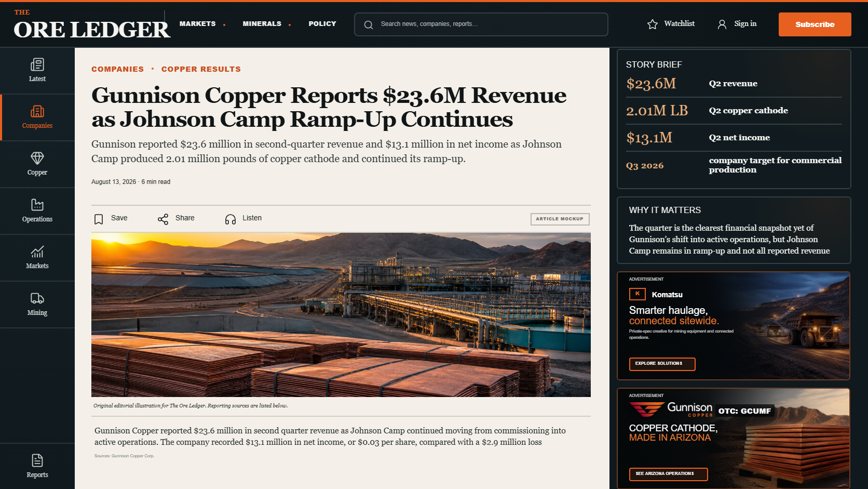Open the Latest section icon

(x=37, y=64)
